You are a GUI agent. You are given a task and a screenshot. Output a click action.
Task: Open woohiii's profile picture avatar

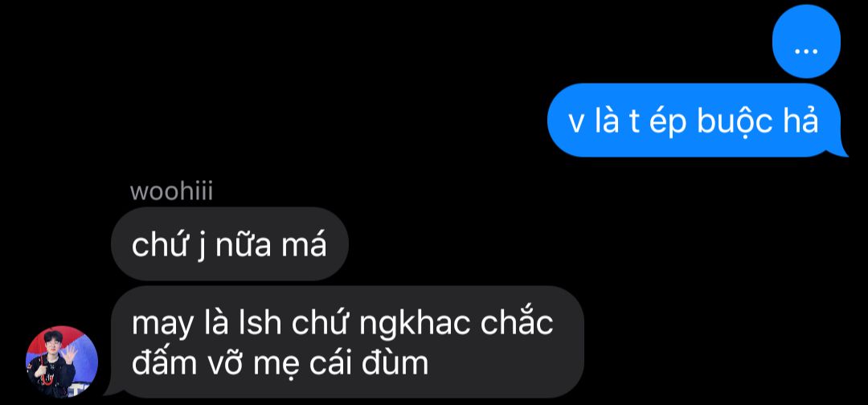(x=62, y=362)
